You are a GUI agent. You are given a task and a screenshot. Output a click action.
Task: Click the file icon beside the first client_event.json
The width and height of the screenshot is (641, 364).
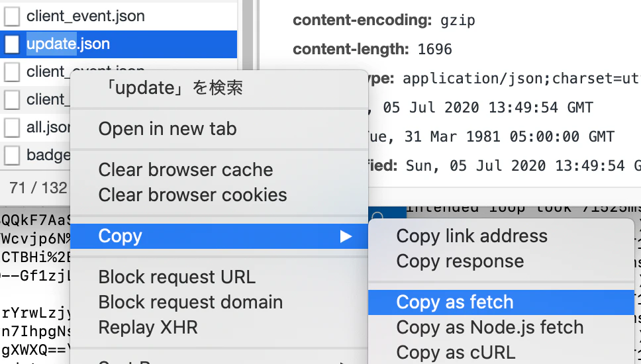pyautogui.click(x=12, y=17)
